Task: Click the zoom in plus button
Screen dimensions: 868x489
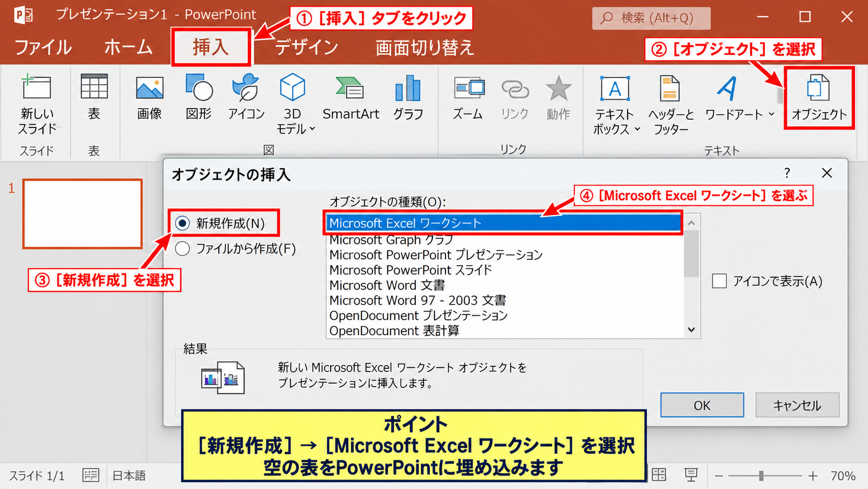Action: point(813,475)
